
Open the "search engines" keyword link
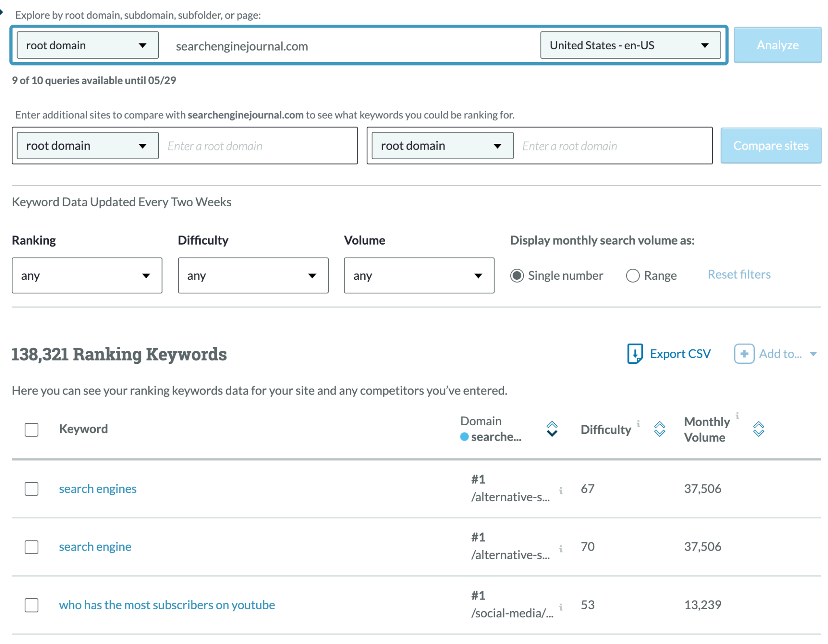[97, 489]
